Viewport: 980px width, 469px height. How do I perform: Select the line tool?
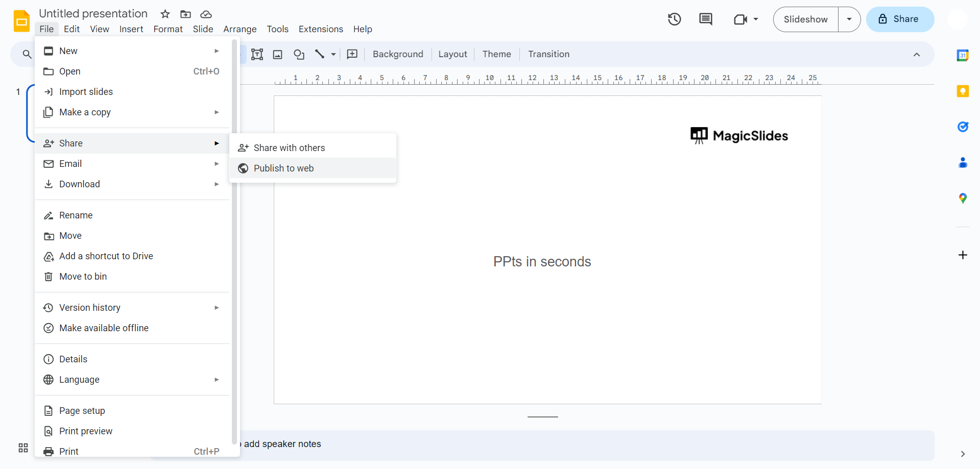(320, 54)
